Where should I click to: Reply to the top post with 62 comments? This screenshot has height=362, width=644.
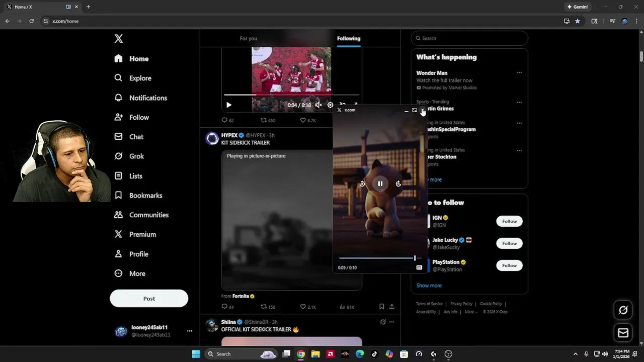coord(227,120)
